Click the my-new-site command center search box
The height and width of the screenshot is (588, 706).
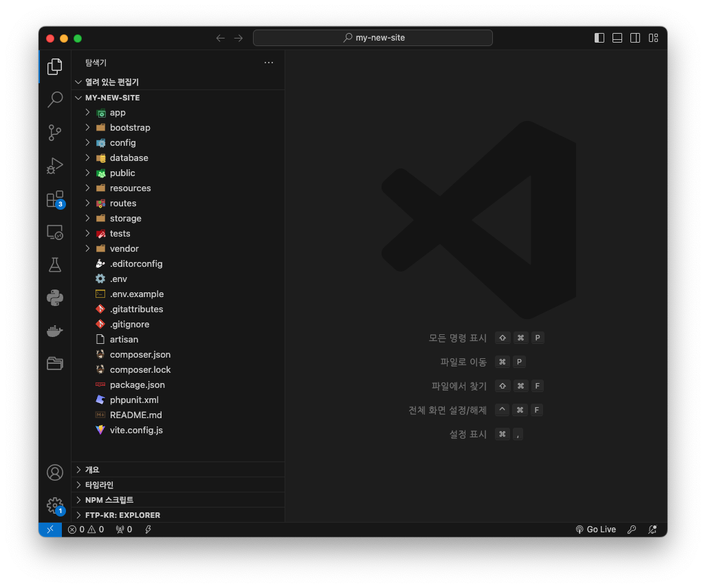click(373, 38)
